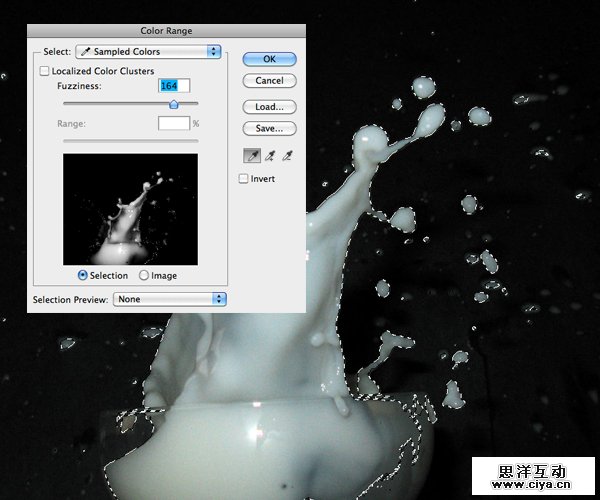Select the Eyedropper sampling tool
The width and height of the screenshot is (600, 500).
[252, 155]
